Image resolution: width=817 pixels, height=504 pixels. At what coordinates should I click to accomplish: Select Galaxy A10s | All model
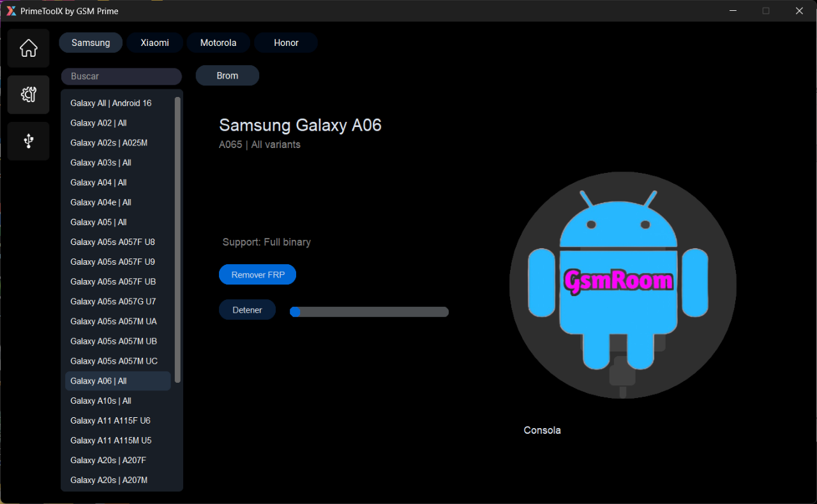click(x=101, y=401)
